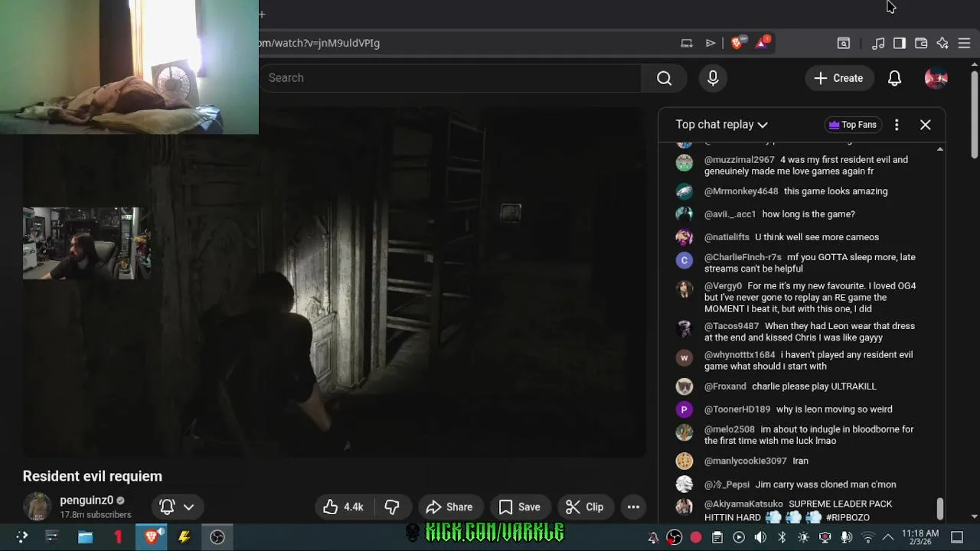Click @Mrmonkey4648 username in chat
The image size is (980, 551).
pyautogui.click(x=740, y=191)
